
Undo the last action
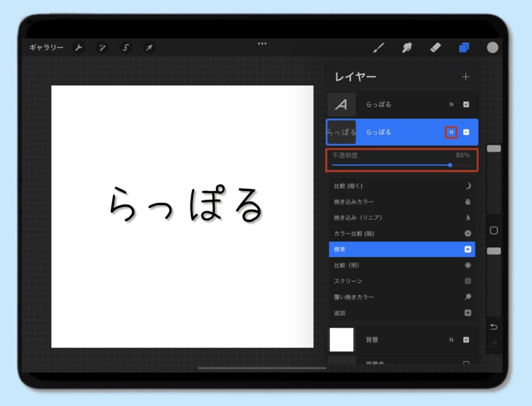[x=494, y=327]
